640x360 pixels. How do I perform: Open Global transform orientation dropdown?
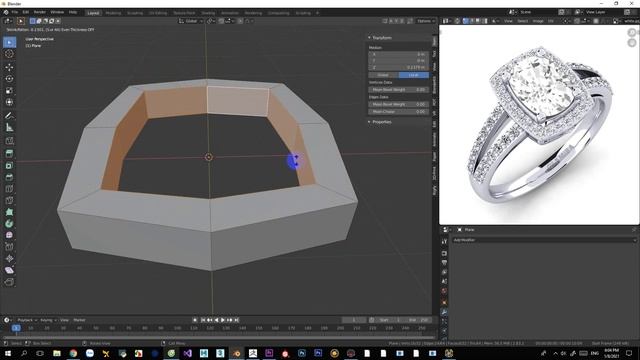[x=191, y=21]
